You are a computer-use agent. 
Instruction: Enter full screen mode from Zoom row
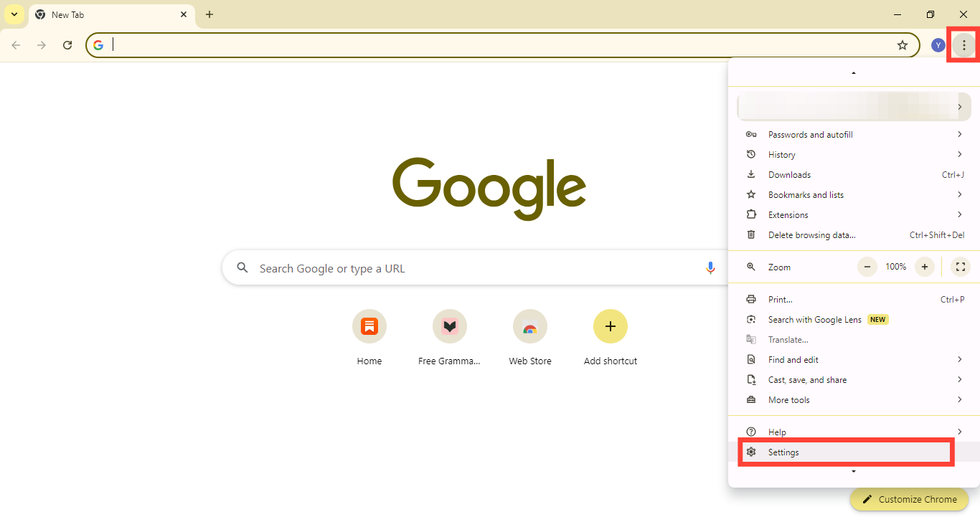pos(960,267)
